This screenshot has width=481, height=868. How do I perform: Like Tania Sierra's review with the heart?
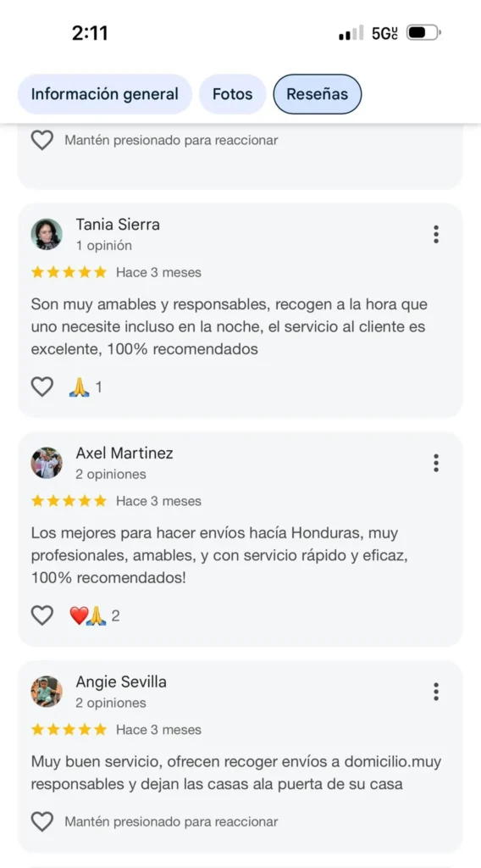(x=42, y=387)
